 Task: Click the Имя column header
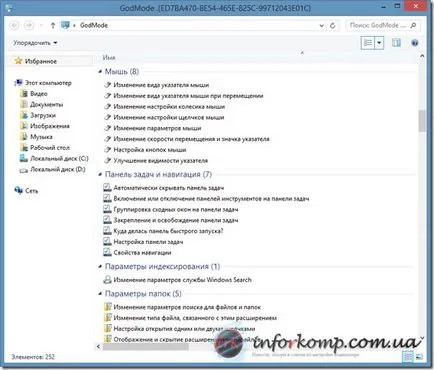[x=109, y=58]
